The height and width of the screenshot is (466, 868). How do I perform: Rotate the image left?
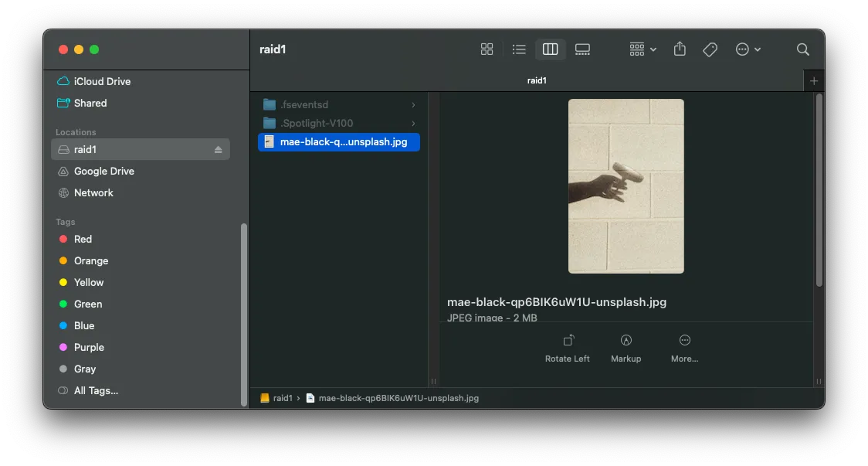(x=568, y=348)
